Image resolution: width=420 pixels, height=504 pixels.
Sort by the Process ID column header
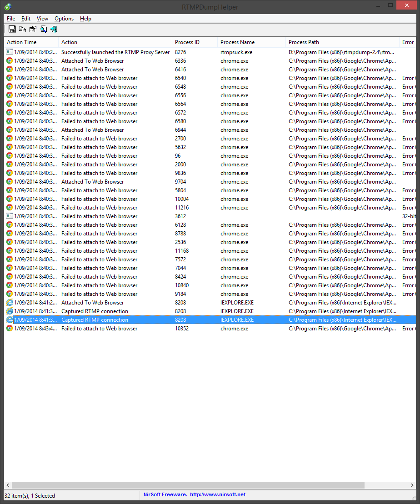click(x=195, y=42)
